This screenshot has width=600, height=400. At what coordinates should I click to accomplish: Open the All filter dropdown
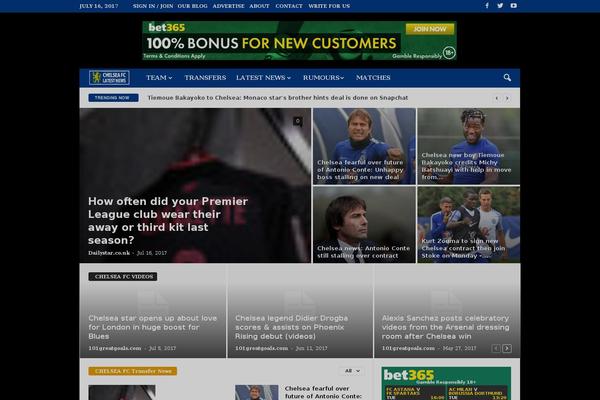point(352,371)
